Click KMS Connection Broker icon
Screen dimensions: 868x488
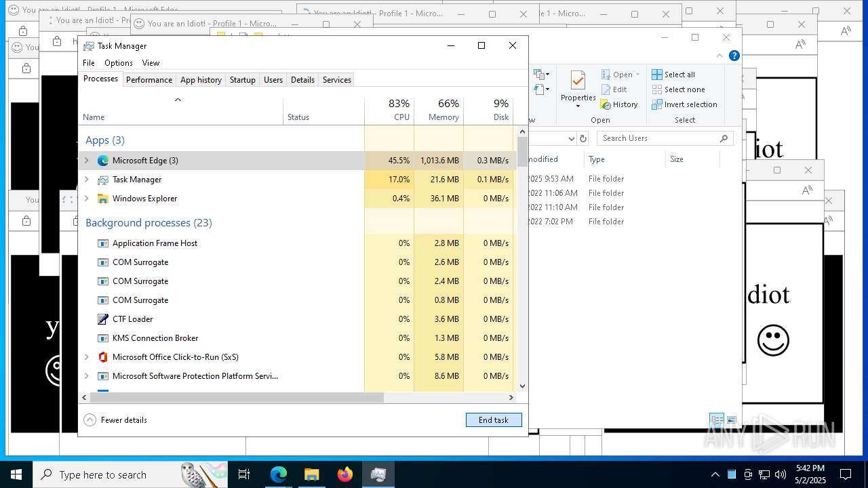pos(103,338)
